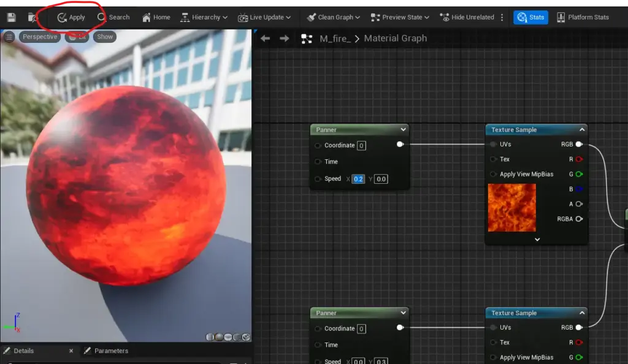The width and height of the screenshot is (628, 364).
Task: Click the upper Texture Sample blue B pin
Action: 579,189
